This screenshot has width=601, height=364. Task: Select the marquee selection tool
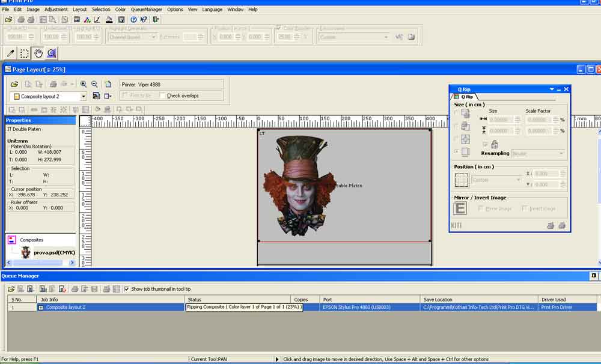click(25, 53)
